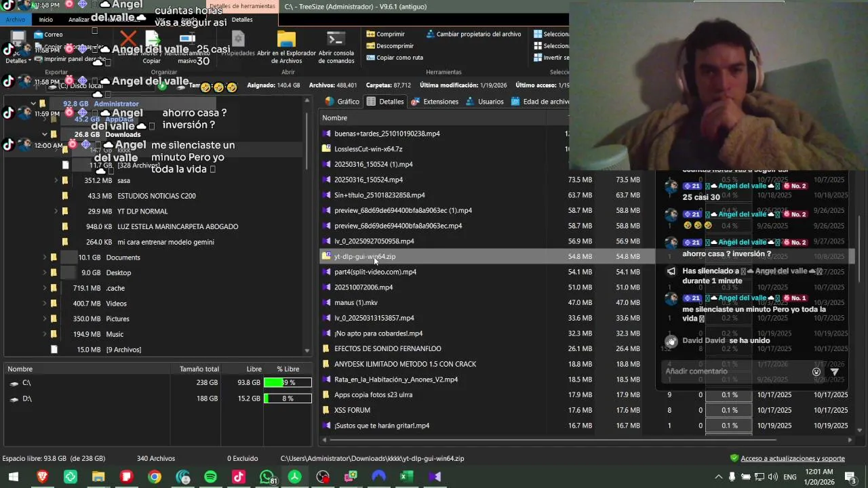Viewport: 868px width, 488px height.
Task: Click Copiar como ruta
Action: click(x=394, y=58)
